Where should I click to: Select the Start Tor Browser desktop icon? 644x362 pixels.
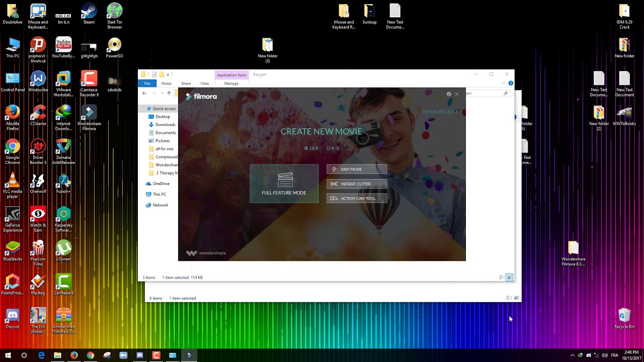(115, 16)
